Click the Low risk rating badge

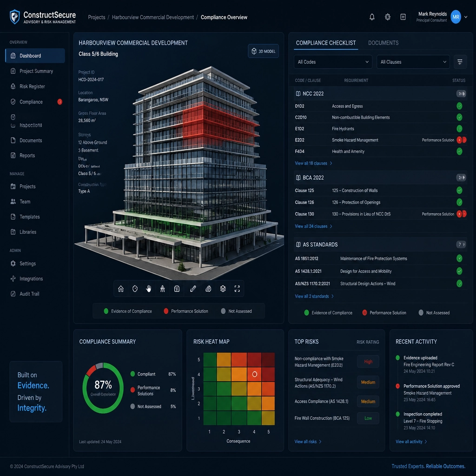pyautogui.click(x=368, y=418)
